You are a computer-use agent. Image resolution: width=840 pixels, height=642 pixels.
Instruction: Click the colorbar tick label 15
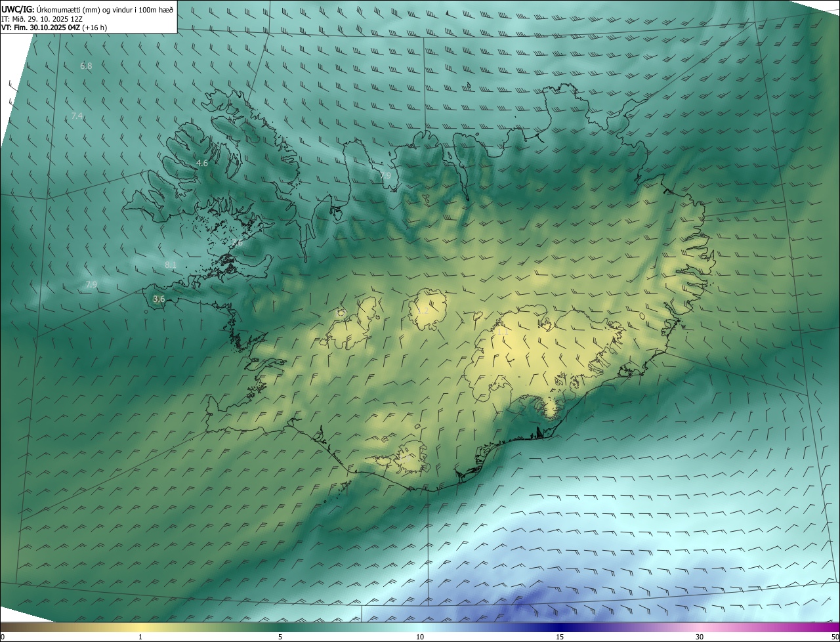click(x=560, y=637)
